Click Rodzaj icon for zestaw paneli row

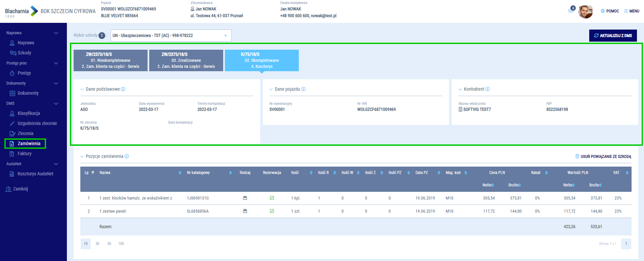pyautogui.click(x=245, y=211)
